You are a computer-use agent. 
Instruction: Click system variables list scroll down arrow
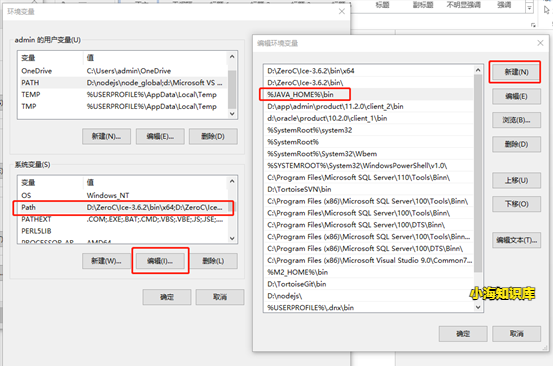pos(232,238)
